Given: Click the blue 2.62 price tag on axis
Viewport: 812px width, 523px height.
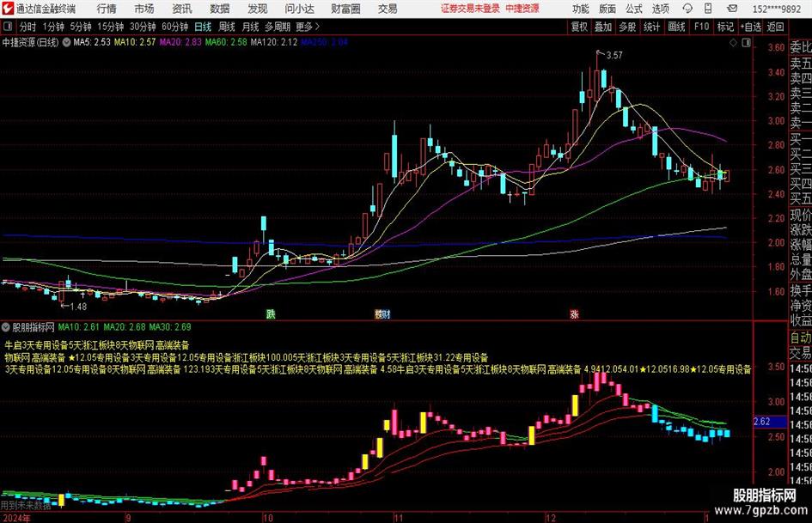Looking at the screenshot, I should point(769,422).
